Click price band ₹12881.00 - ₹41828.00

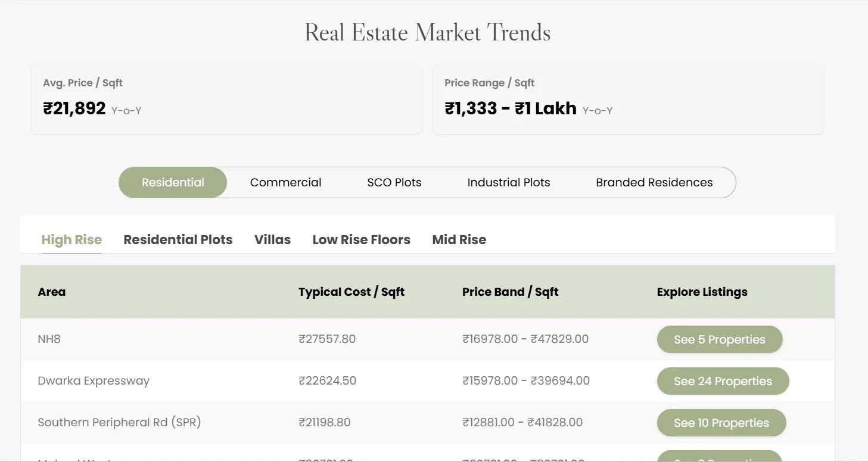click(x=522, y=422)
